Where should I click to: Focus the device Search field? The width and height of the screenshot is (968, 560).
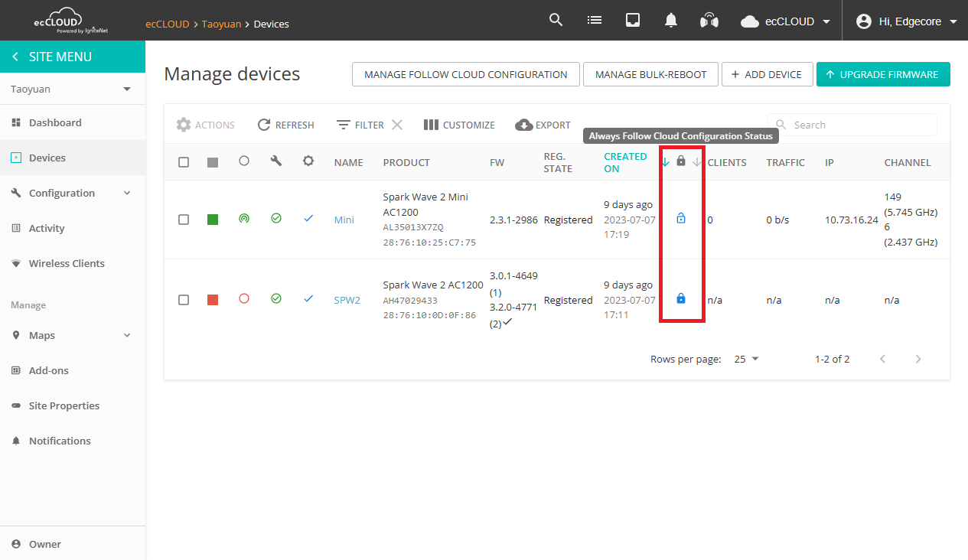click(x=852, y=125)
